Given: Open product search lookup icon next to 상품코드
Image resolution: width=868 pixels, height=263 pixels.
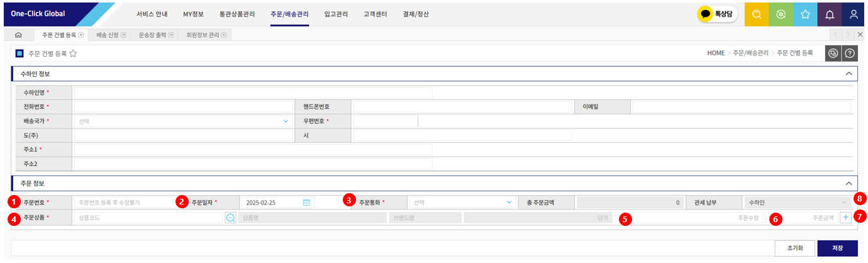Looking at the screenshot, I should tap(230, 217).
